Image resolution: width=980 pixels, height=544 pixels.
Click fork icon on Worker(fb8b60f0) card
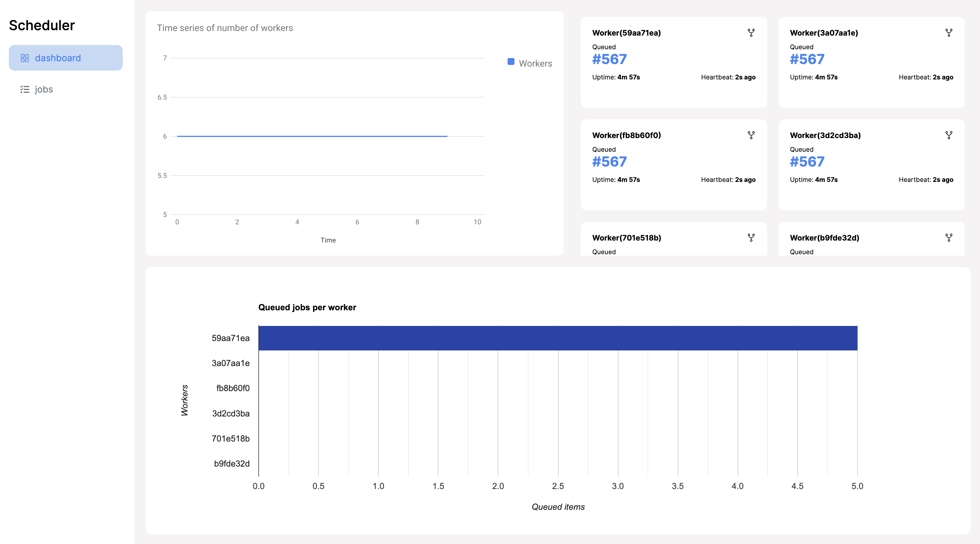point(751,135)
